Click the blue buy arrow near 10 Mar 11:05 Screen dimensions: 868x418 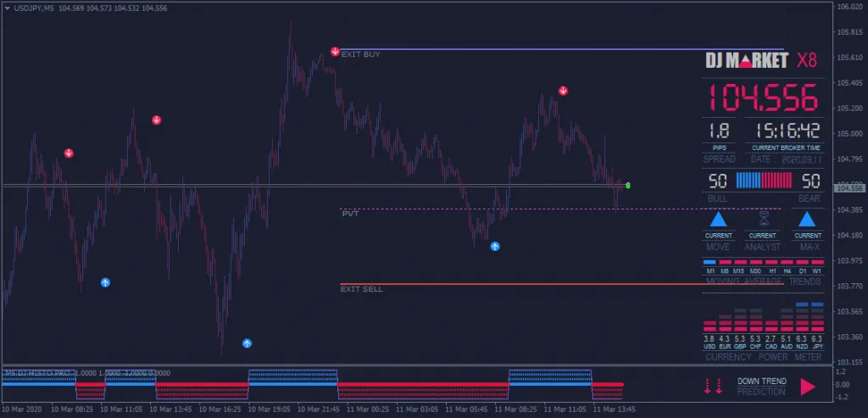[105, 282]
